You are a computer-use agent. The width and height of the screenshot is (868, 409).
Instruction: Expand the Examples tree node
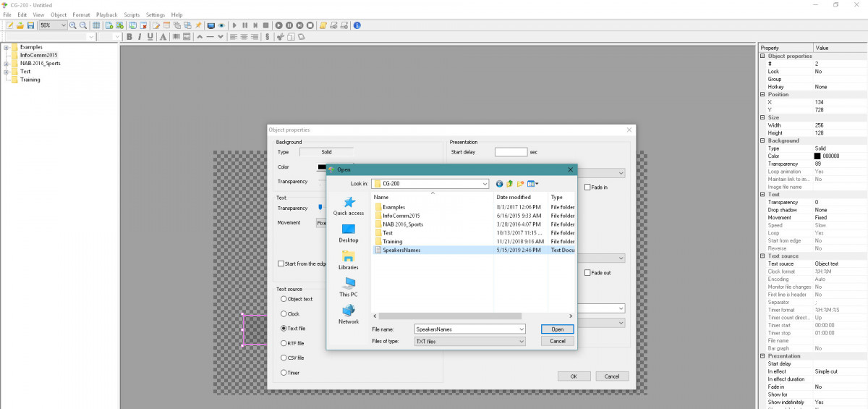coord(6,47)
